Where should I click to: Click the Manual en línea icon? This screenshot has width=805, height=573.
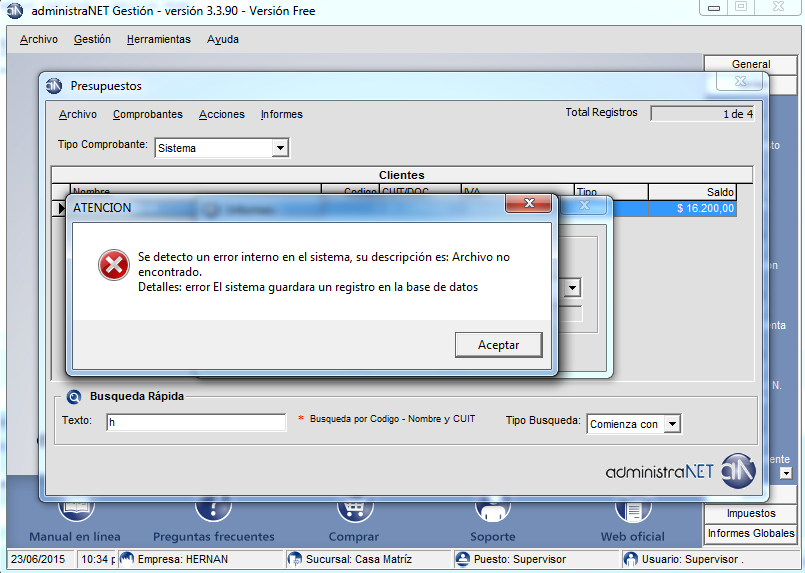click(x=76, y=507)
